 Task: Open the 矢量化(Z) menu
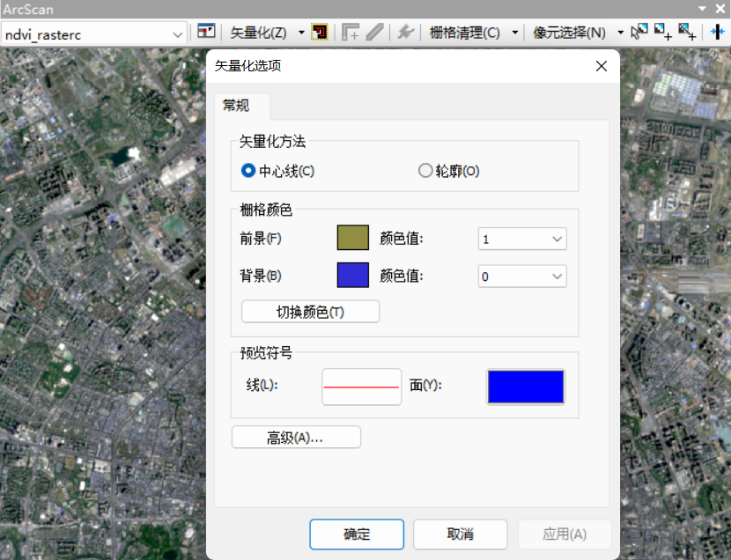[258, 33]
